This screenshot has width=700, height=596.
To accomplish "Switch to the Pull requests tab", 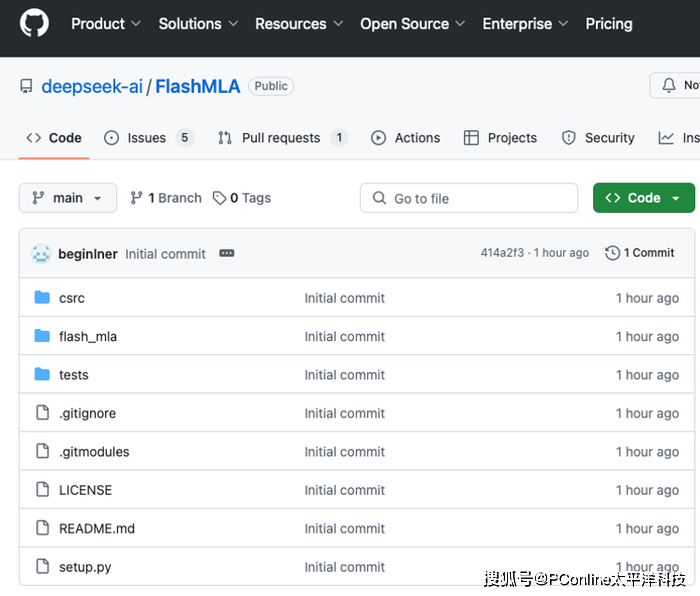I will (281, 138).
